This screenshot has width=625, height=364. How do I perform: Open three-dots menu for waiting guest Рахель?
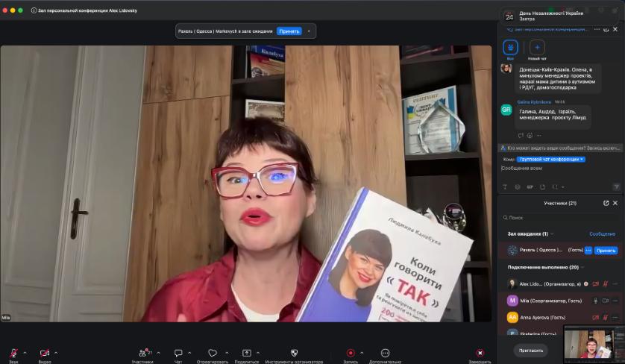[x=588, y=251]
